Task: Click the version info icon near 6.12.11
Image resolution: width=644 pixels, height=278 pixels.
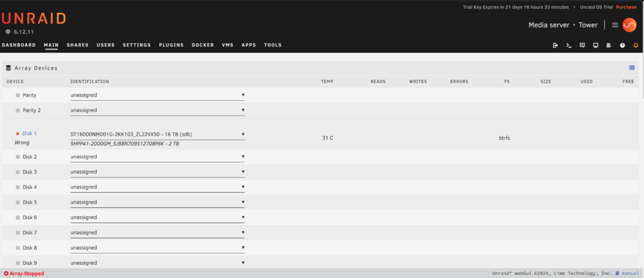Action: coord(8,32)
